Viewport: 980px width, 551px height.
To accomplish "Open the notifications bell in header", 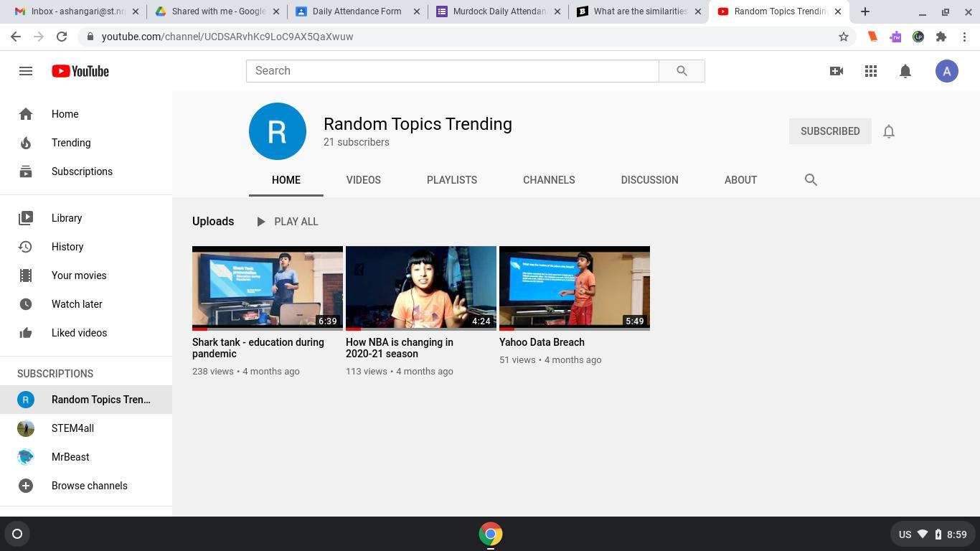I will [905, 71].
